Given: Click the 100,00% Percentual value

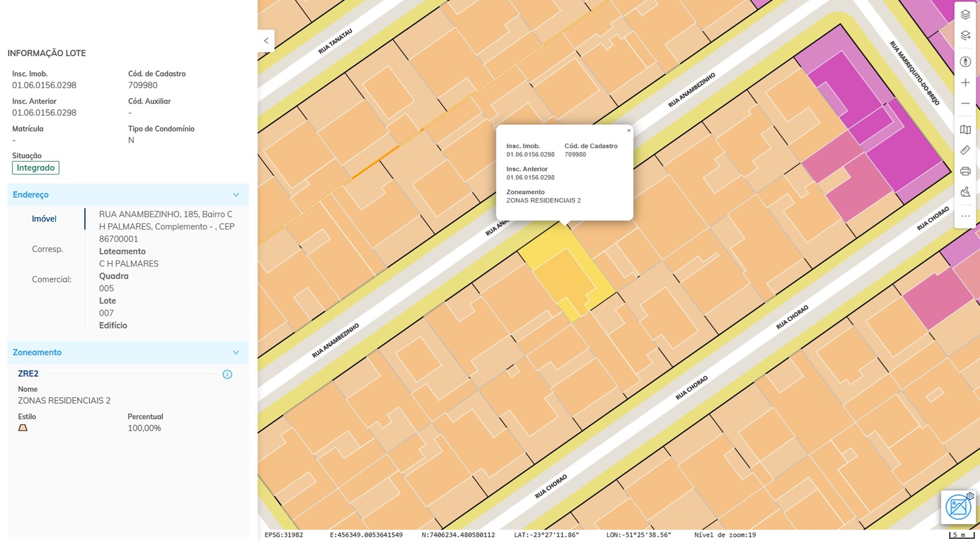Looking at the screenshot, I should [x=144, y=428].
